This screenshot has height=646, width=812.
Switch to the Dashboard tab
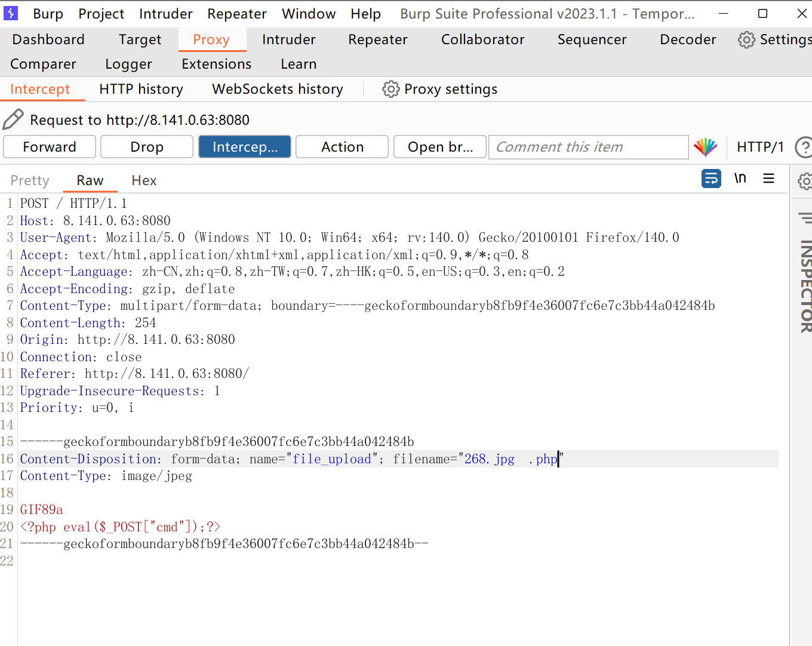coord(48,39)
